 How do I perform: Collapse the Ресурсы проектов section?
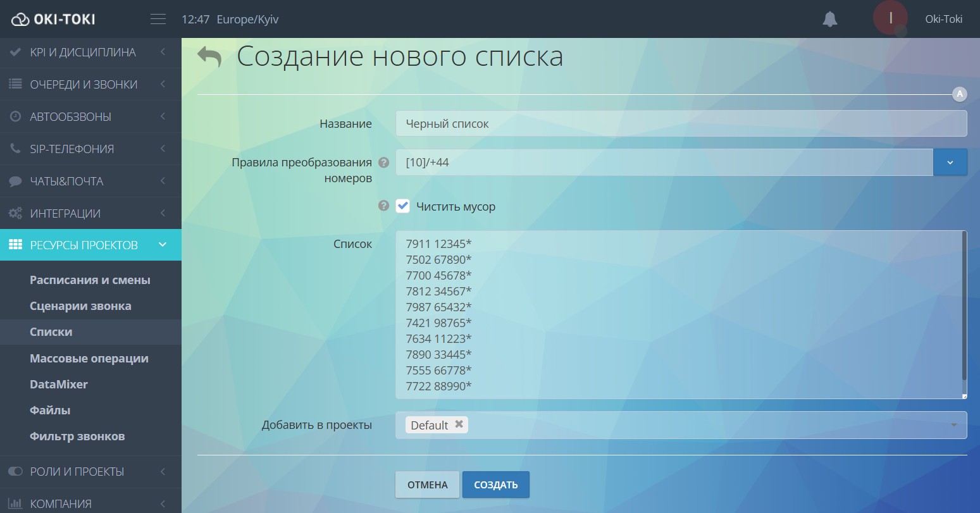(162, 245)
